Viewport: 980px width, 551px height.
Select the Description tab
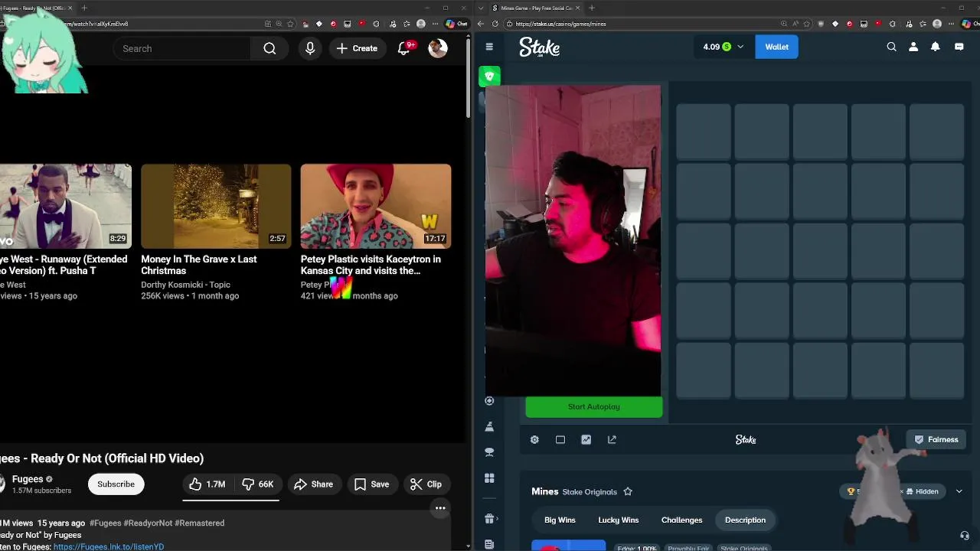tap(745, 520)
